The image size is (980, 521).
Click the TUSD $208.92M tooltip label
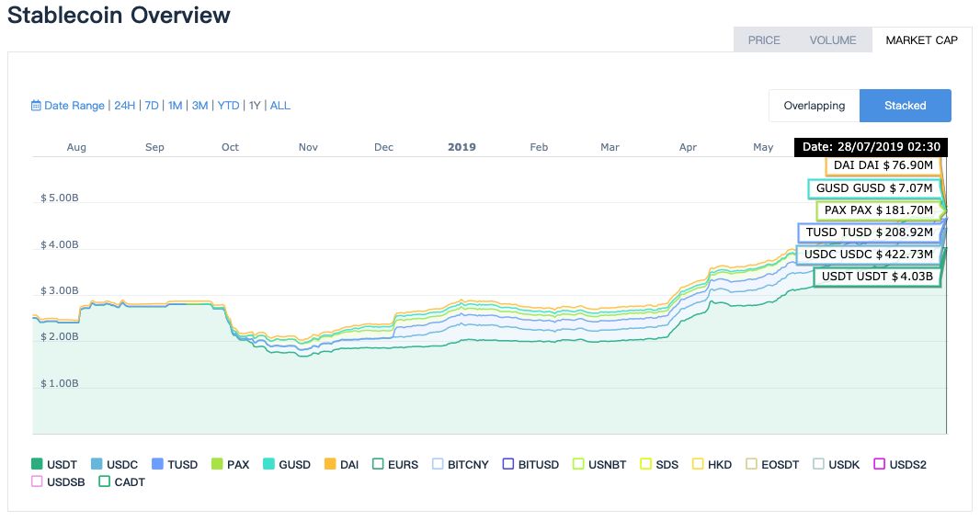[870, 232]
